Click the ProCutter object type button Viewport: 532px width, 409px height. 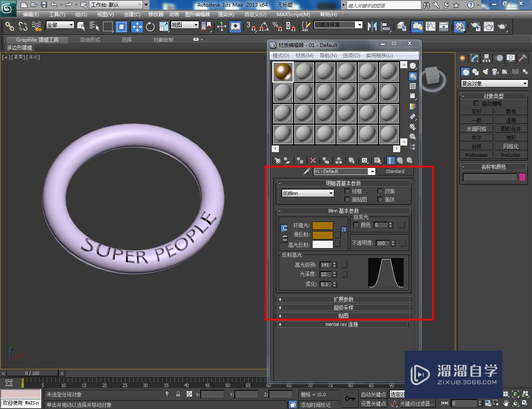point(511,155)
